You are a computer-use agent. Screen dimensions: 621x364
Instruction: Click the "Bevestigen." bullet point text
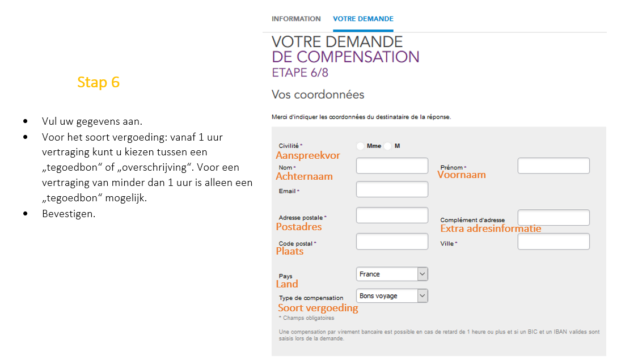click(x=69, y=214)
